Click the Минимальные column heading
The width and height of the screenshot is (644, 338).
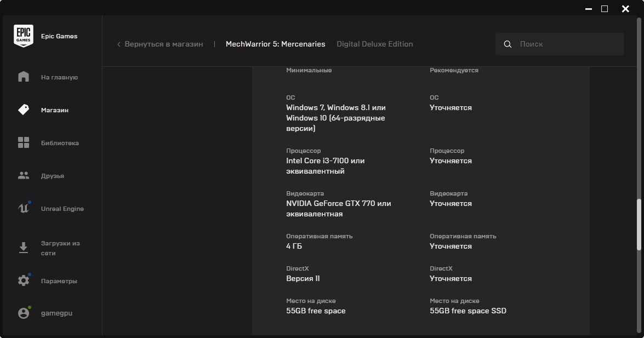[x=309, y=70]
